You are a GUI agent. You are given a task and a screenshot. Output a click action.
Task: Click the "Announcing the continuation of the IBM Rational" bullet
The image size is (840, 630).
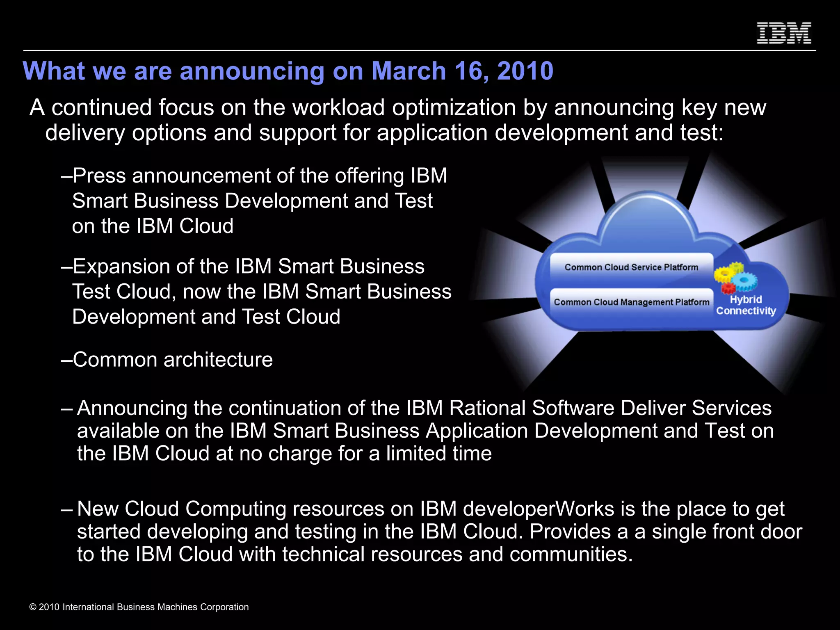417,431
